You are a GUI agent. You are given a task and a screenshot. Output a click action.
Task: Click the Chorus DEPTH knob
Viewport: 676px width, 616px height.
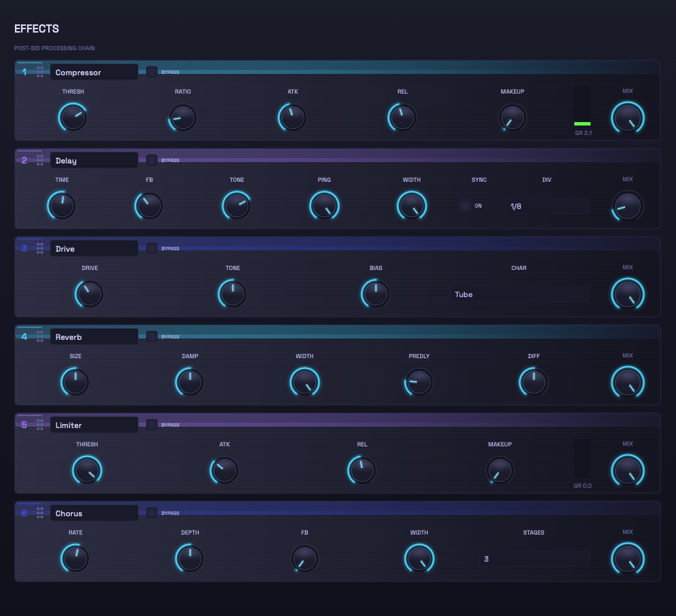[x=190, y=558]
